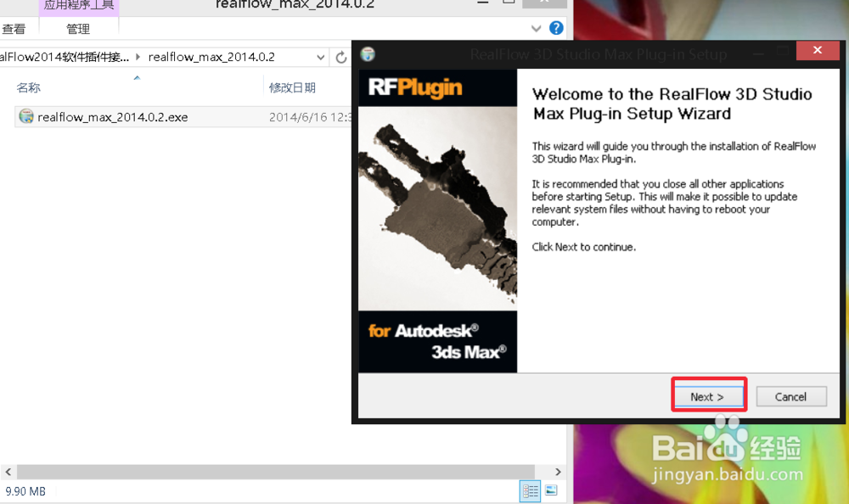This screenshot has height=504, width=849.
Task: Click horizontal scrollbar left arrow
Action: 8,472
